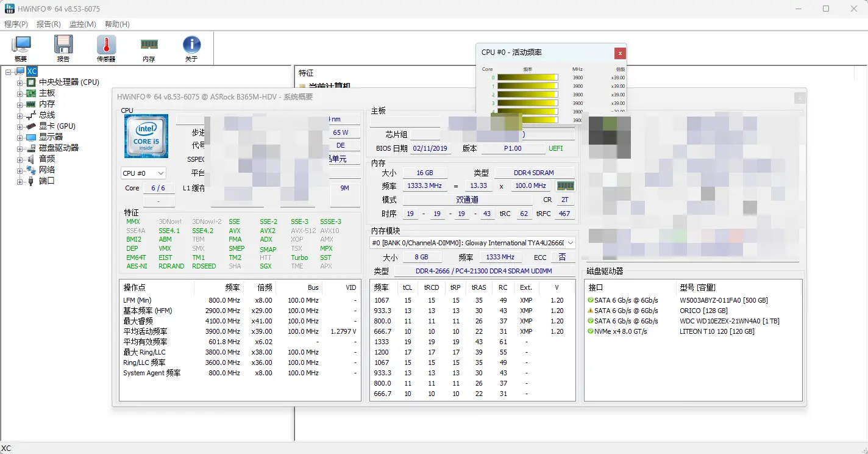Click the 最大睿频 row
868x454 pixels.
[240, 321]
